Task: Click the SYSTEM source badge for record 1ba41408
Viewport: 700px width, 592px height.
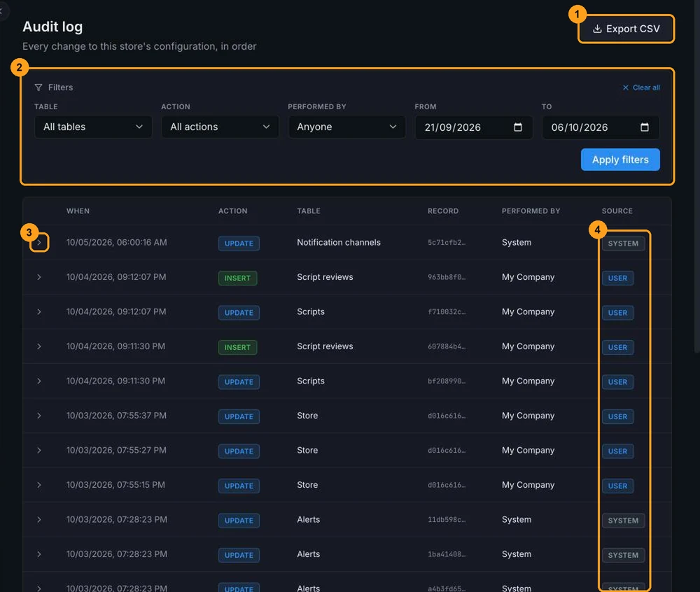Action: click(623, 555)
